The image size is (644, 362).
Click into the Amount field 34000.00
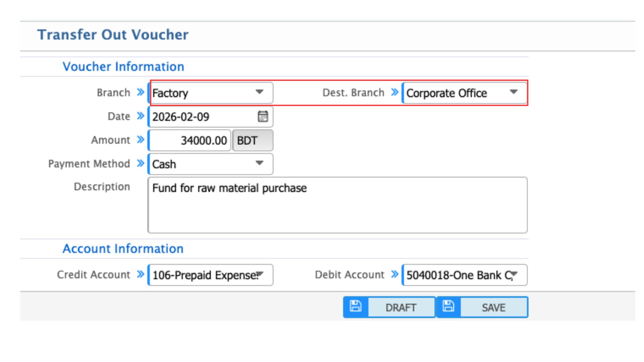pyautogui.click(x=190, y=140)
